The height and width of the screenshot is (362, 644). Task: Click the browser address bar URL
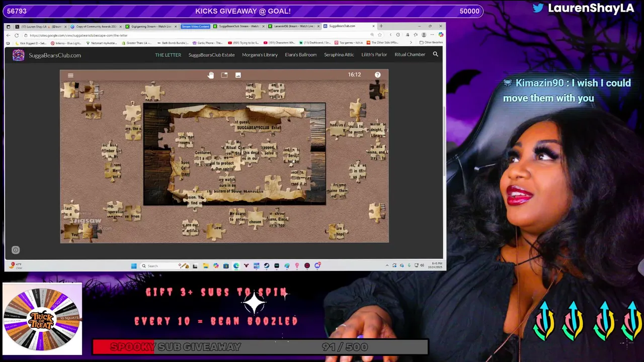(78, 35)
